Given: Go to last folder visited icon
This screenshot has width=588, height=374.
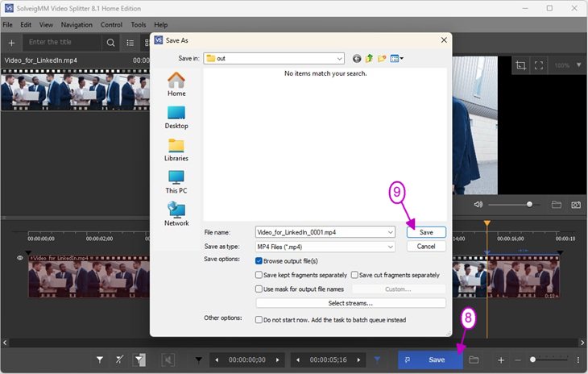Looking at the screenshot, I should click(357, 59).
